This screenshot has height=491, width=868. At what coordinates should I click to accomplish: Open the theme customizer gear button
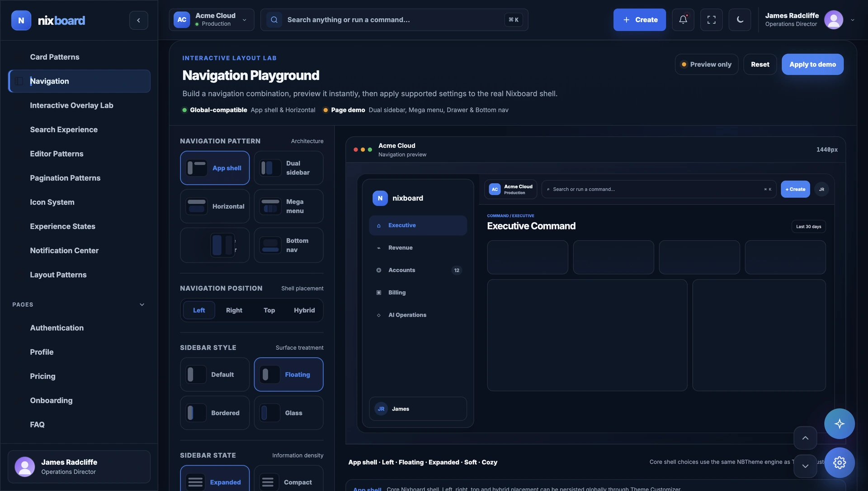pos(839,463)
